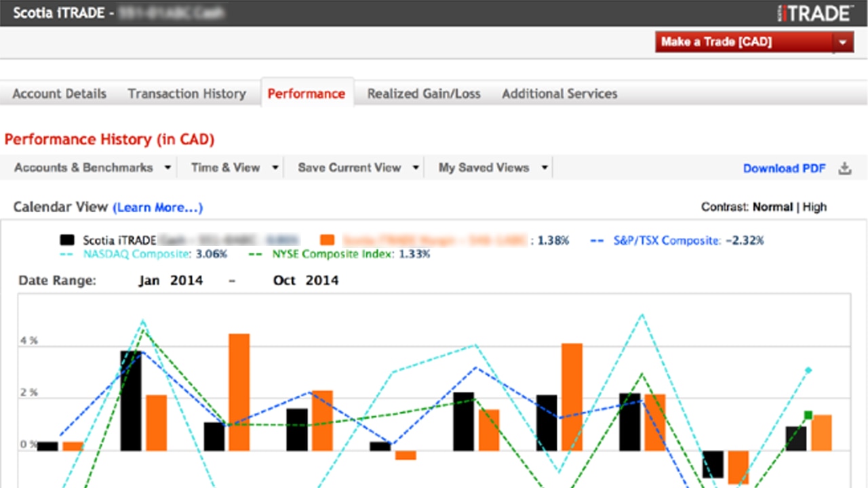The height and width of the screenshot is (488, 868).
Task: Open the Realized Gain/Loss tab
Action: 423,94
